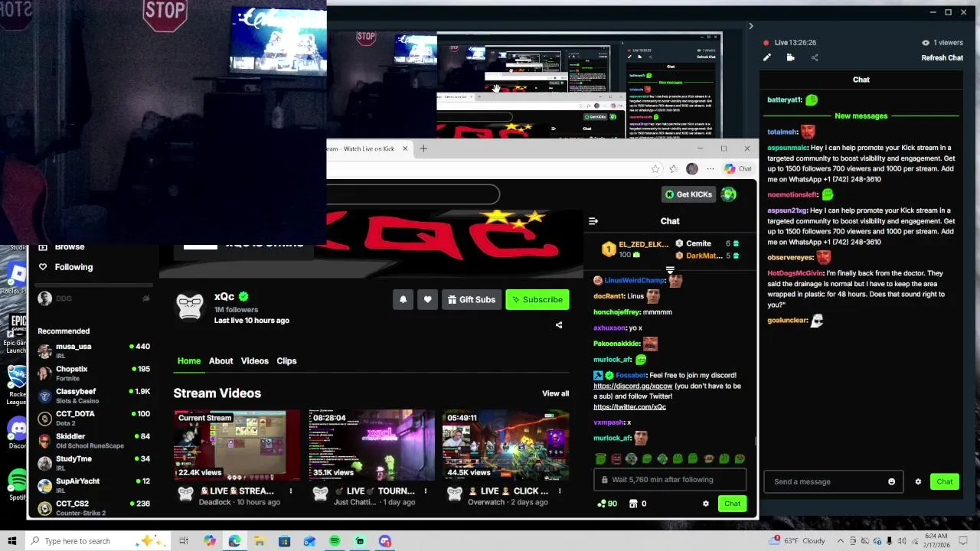Open a new browser tab

(x=423, y=148)
